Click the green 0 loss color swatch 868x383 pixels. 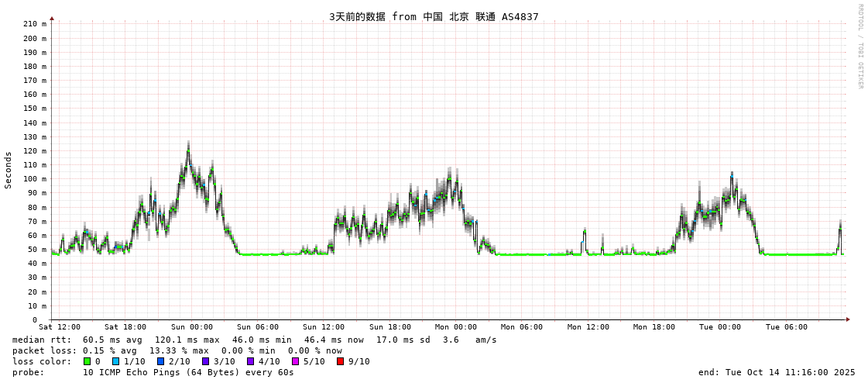87,361
